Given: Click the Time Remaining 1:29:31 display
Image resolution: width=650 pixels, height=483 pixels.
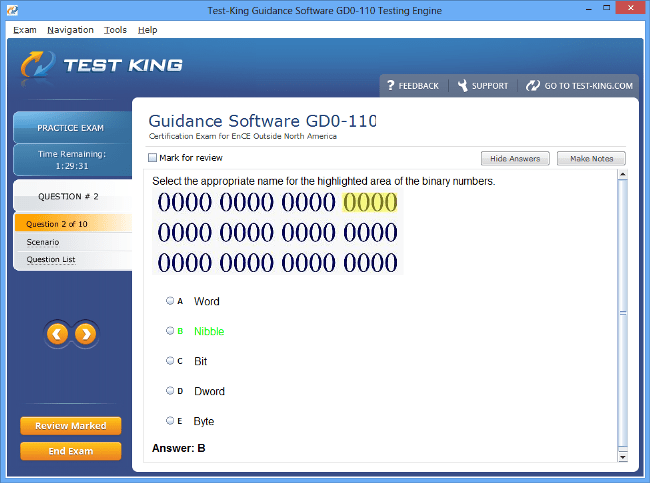Looking at the screenshot, I should (x=72, y=160).
